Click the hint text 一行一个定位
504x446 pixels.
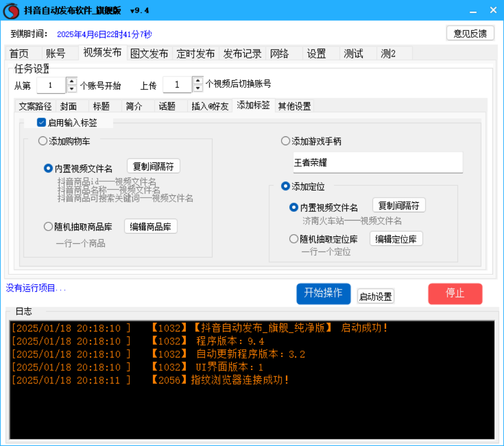(x=326, y=252)
